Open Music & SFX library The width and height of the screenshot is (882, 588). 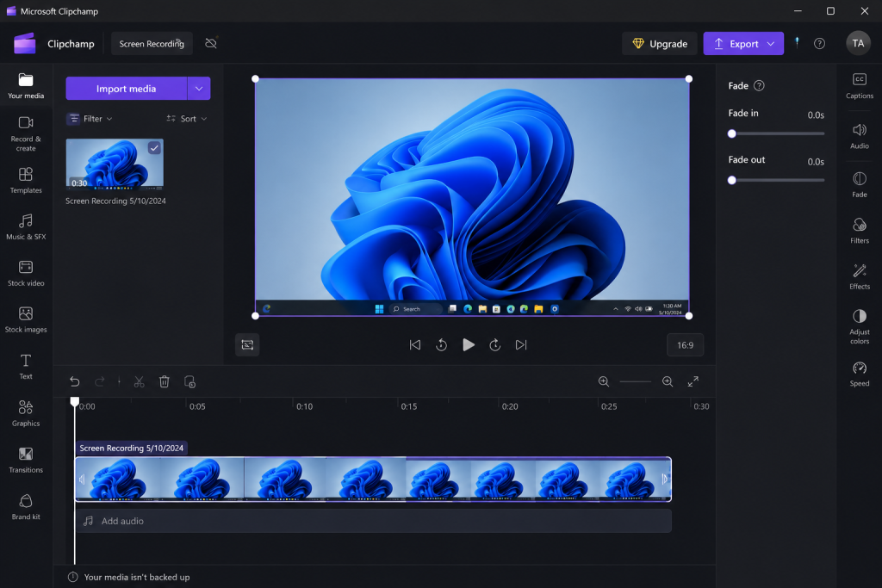(x=26, y=227)
